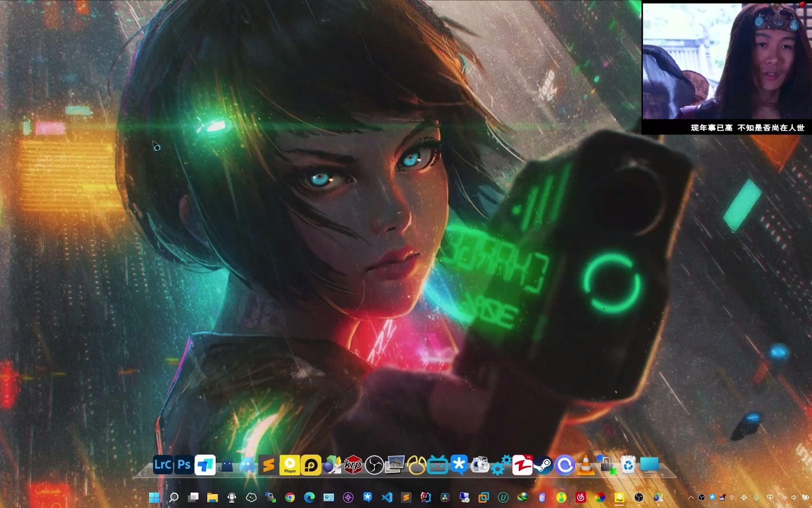Open the blue asterisk chat dock icon

[x=459, y=465]
